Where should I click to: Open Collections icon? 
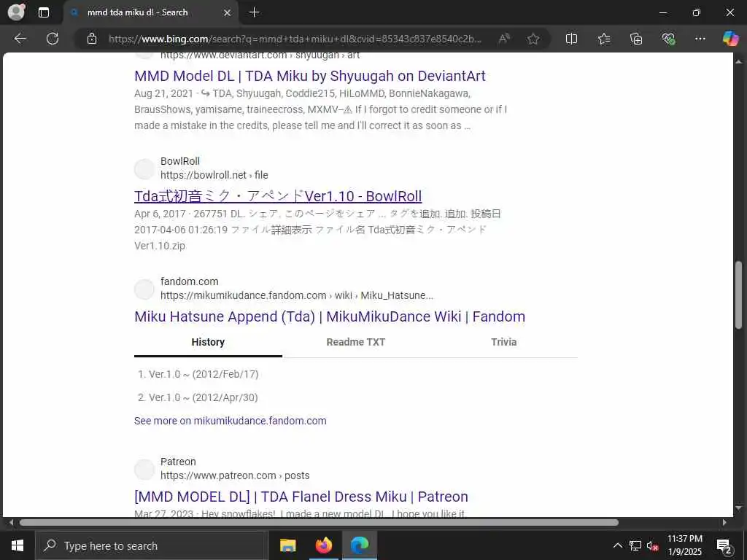pyautogui.click(x=636, y=39)
